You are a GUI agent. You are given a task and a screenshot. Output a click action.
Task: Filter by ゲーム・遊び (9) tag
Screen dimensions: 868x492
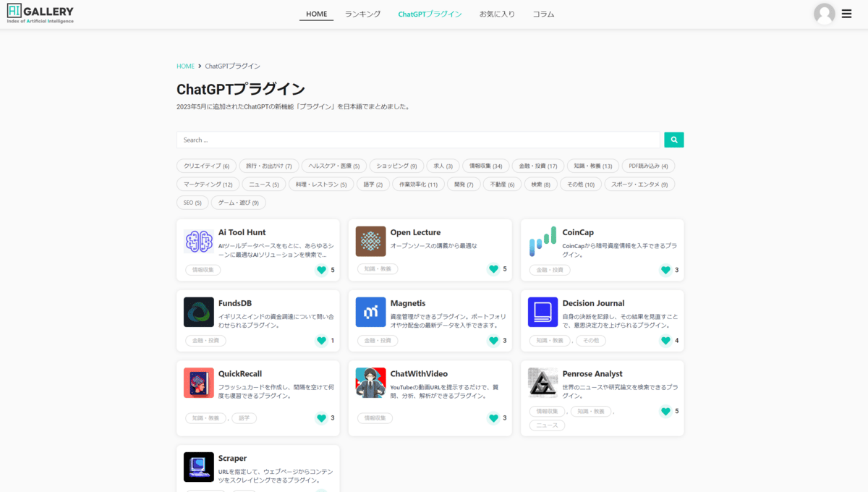239,203
